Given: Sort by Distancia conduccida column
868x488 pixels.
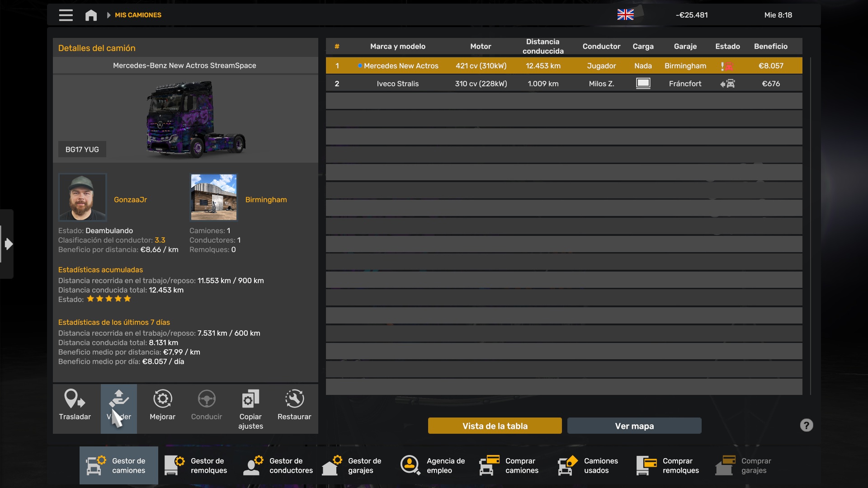Looking at the screenshot, I should point(543,46).
